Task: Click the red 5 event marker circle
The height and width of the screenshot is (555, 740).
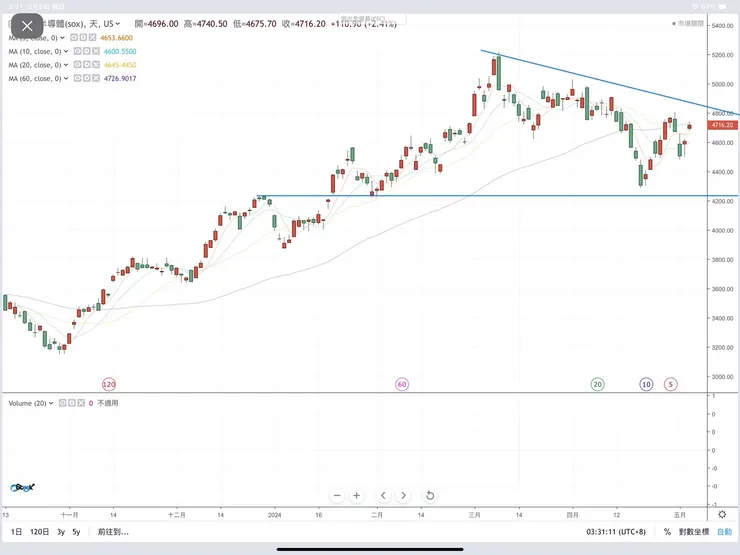Action: tap(671, 384)
